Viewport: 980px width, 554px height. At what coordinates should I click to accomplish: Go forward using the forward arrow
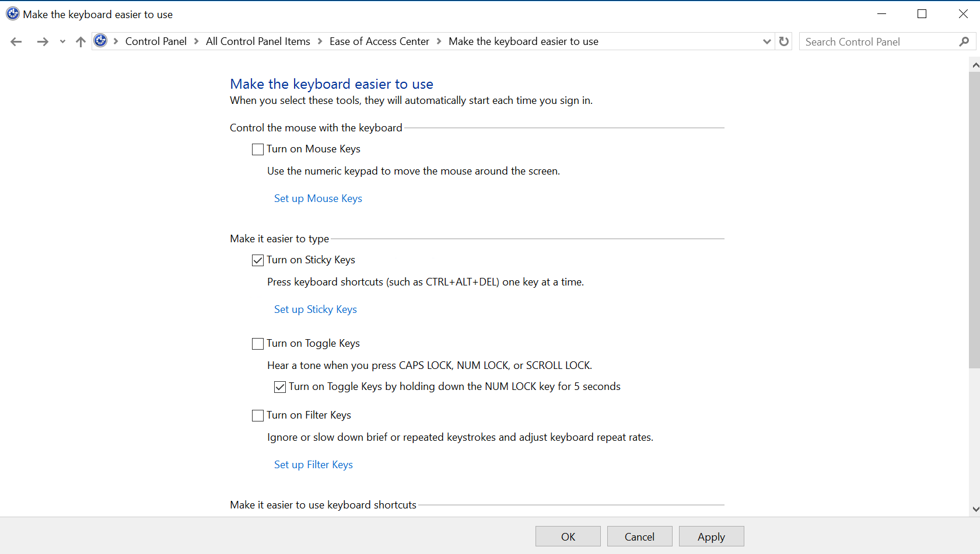tap(43, 41)
